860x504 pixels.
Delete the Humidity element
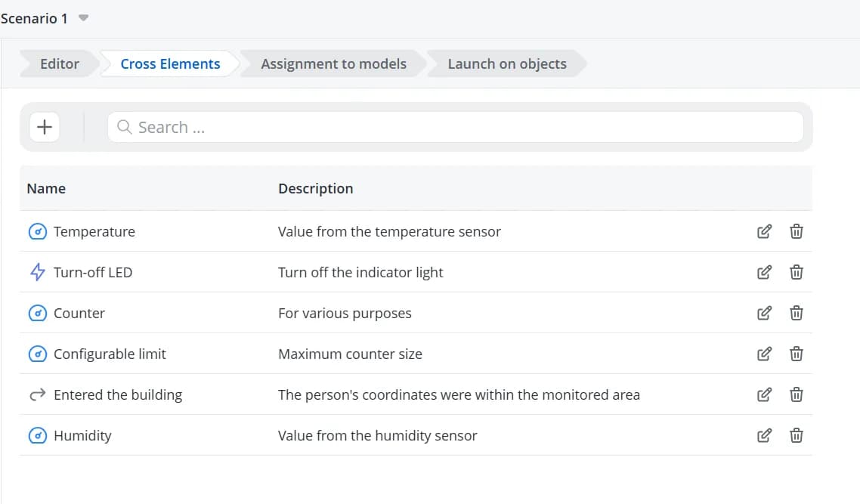797,435
